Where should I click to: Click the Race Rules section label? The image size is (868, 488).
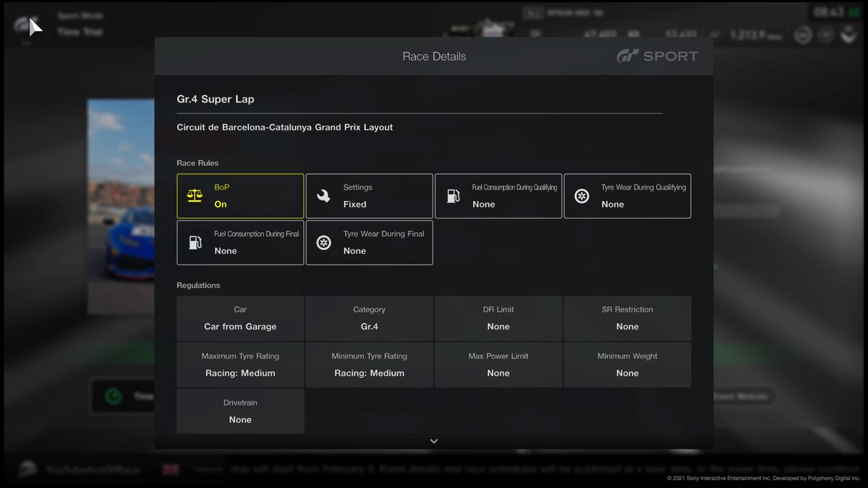click(197, 163)
